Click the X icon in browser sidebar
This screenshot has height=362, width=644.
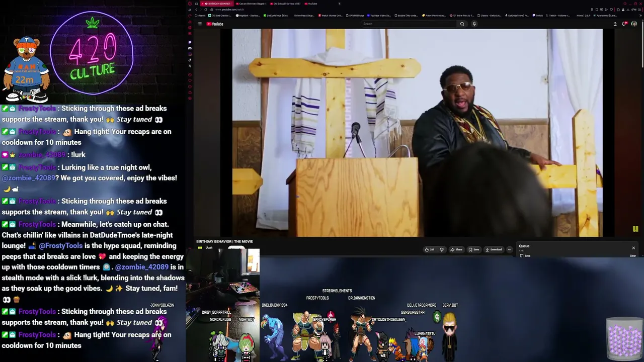190,66
